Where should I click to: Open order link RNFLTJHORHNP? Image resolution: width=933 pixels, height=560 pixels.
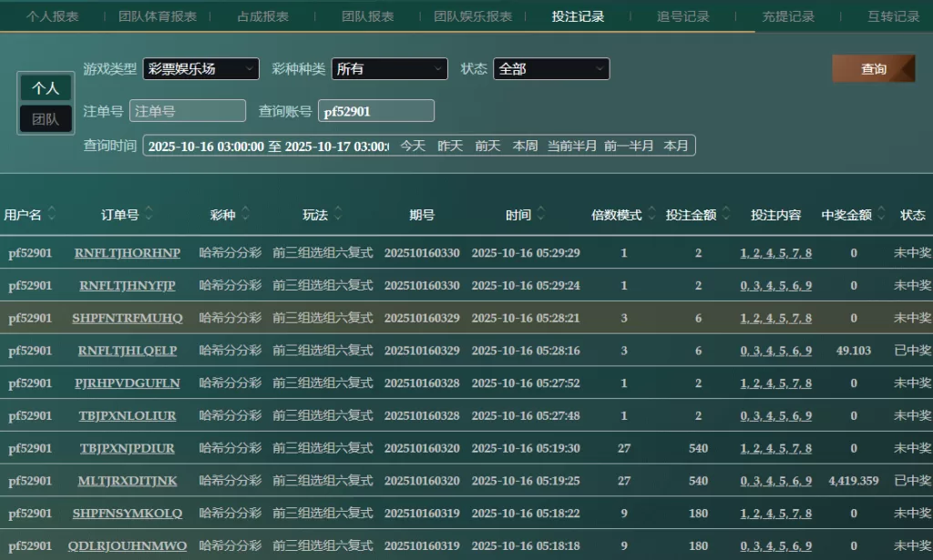(x=128, y=253)
